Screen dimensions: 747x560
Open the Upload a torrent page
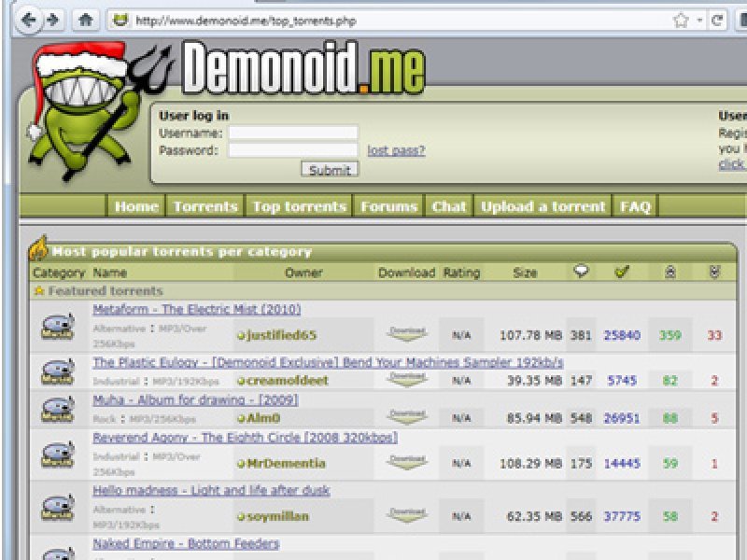pos(542,206)
